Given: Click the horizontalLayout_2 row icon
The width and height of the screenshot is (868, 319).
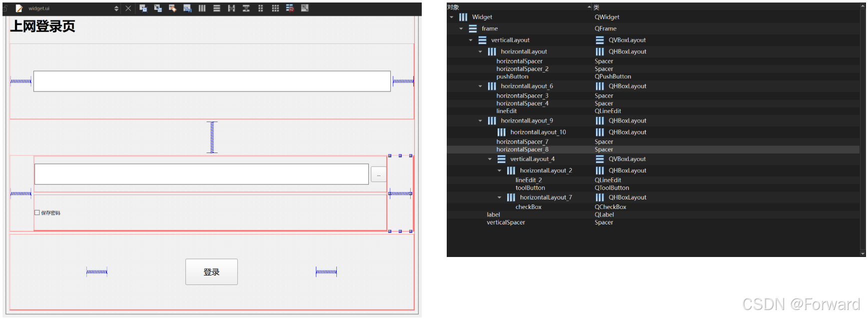Looking at the screenshot, I should point(511,170).
